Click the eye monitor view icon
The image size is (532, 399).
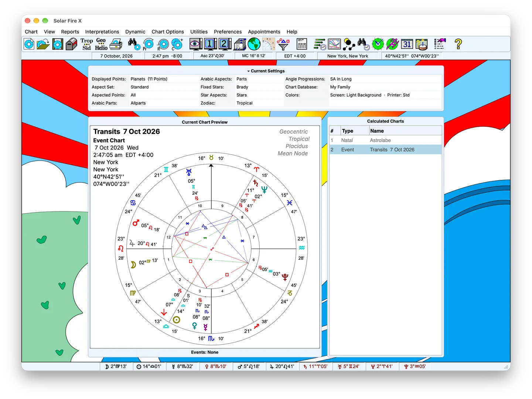coord(195,44)
